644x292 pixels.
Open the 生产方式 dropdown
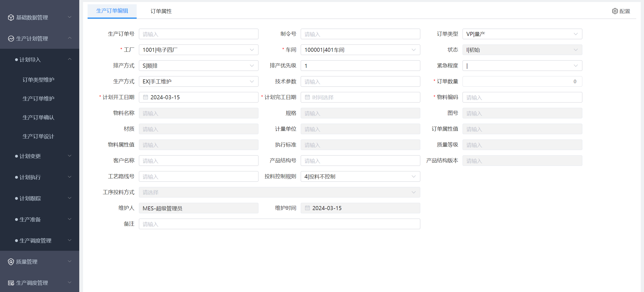pos(199,81)
